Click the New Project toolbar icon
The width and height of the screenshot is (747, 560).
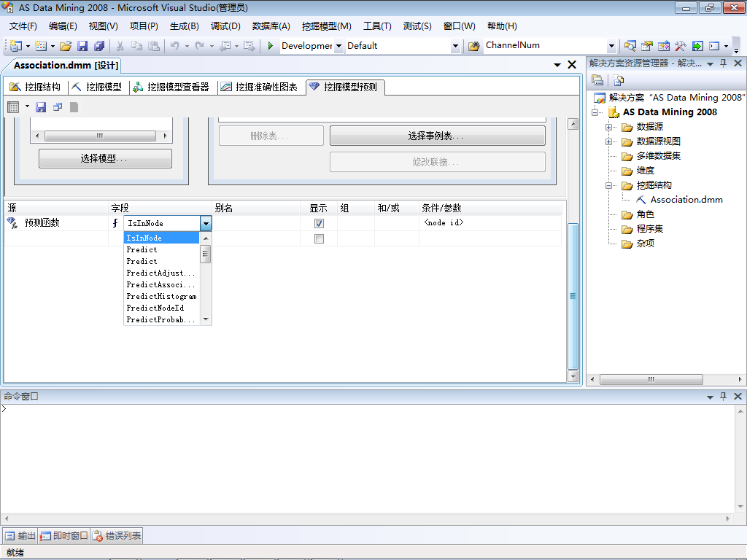16,46
